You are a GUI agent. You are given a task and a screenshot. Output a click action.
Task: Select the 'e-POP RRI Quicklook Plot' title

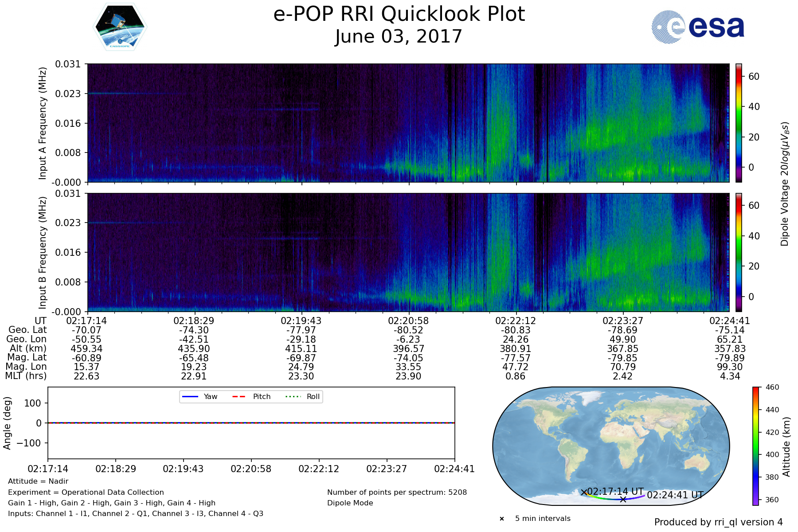click(x=399, y=14)
